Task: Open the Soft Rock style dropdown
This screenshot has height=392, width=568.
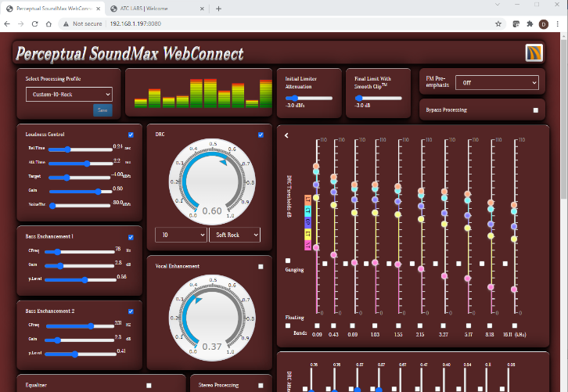Action: pos(235,235)
